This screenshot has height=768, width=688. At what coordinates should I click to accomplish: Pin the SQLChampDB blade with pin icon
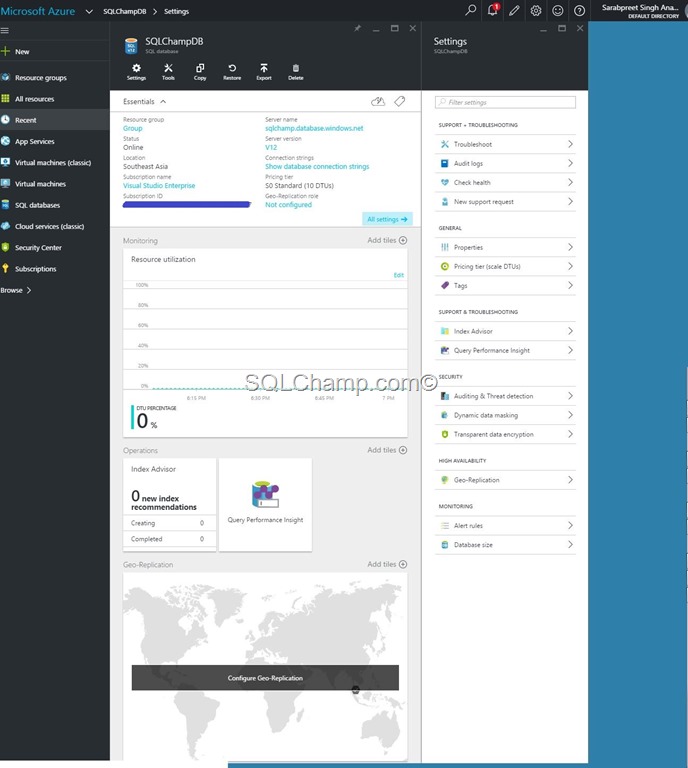(357, 28)
